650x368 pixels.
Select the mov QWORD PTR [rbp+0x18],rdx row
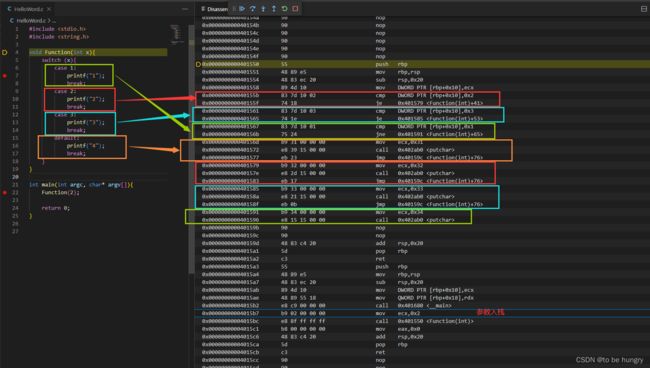point(422,298)
